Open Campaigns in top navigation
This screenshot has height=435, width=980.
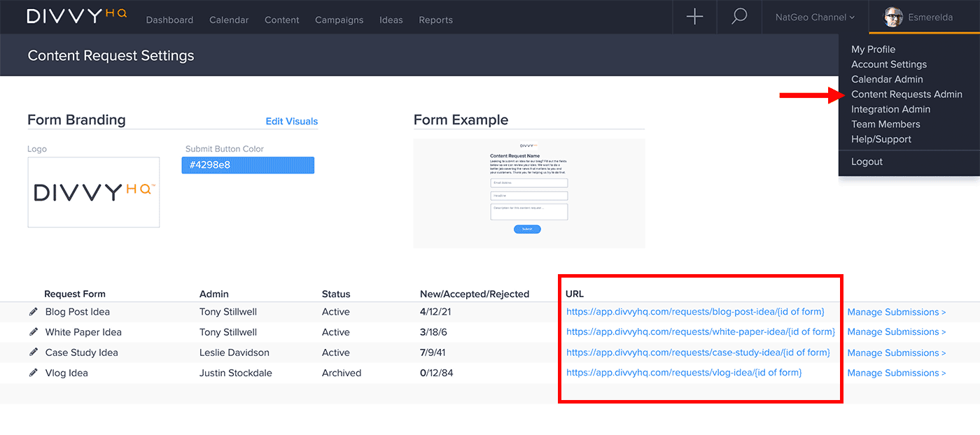coord(339,20)
